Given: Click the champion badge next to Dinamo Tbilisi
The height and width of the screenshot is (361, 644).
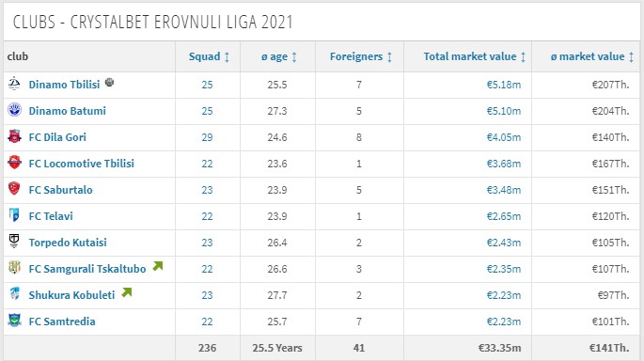Looking at the screenshot, I should click(x=109, y=82).
